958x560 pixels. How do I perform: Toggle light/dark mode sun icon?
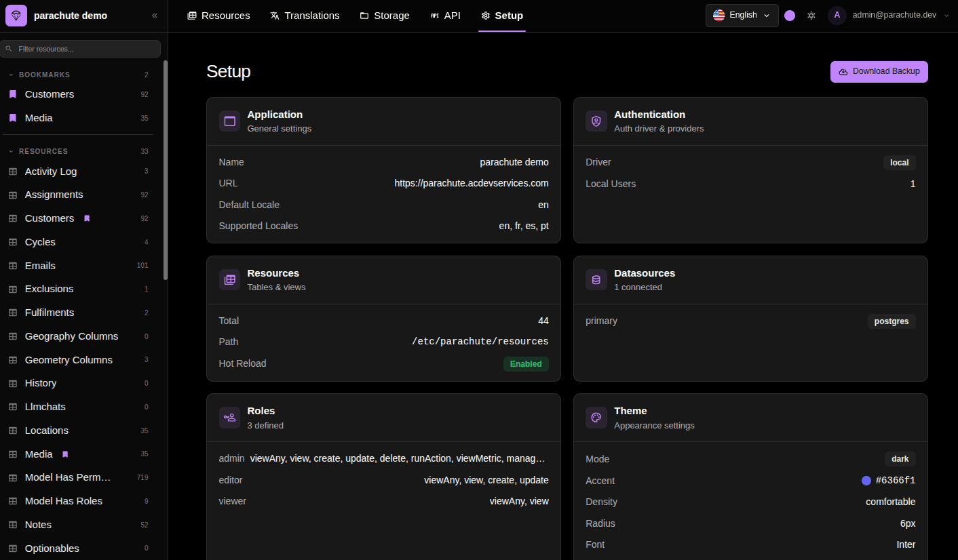(811, 16)
